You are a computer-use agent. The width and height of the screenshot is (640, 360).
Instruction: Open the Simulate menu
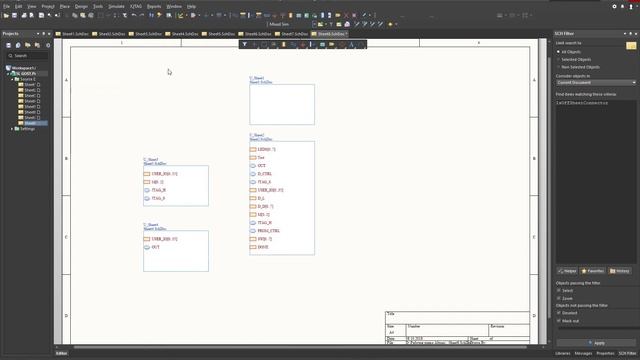[116, 7]
